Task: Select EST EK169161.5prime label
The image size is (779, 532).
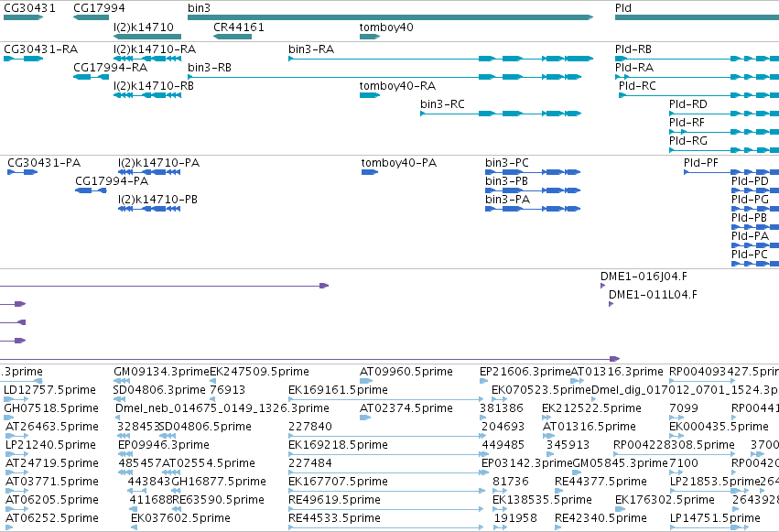Action: pyautogui.click(x=338, y=390)
